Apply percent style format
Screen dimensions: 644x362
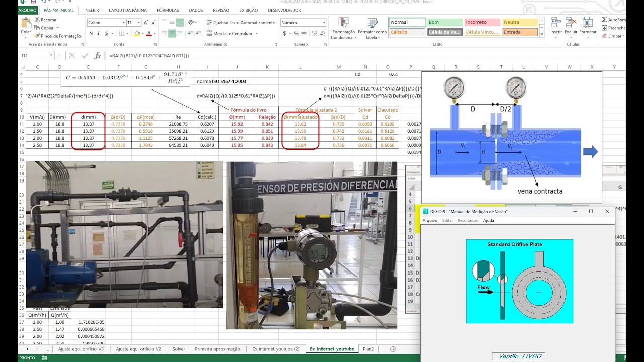point(296,33)
